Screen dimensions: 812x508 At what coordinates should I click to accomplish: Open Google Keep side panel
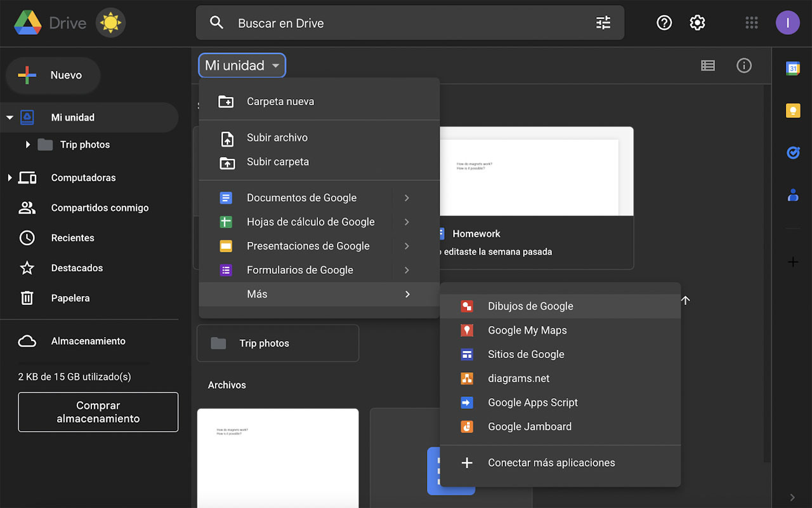point(792,110)
